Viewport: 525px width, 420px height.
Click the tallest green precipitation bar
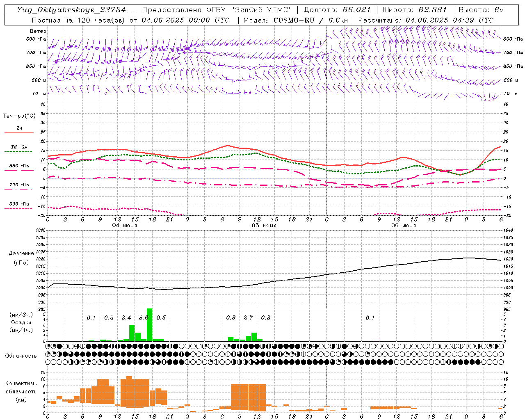pos(149,325)
